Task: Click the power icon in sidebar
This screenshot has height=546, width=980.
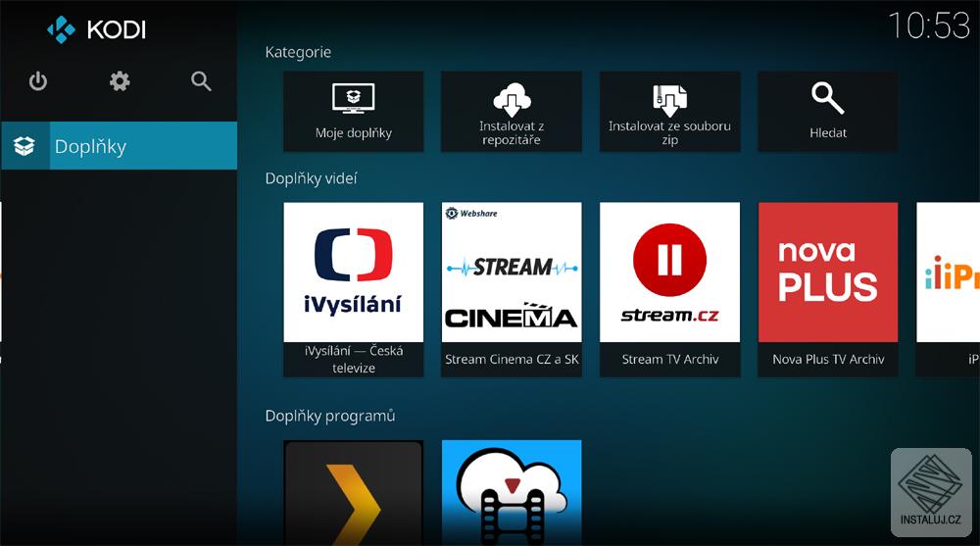Action: [x=38, y=81]
